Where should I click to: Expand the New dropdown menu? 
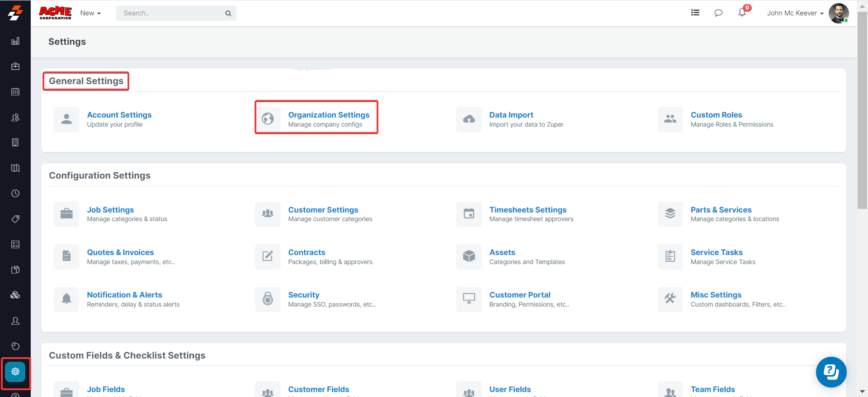(x=90, y=13)
